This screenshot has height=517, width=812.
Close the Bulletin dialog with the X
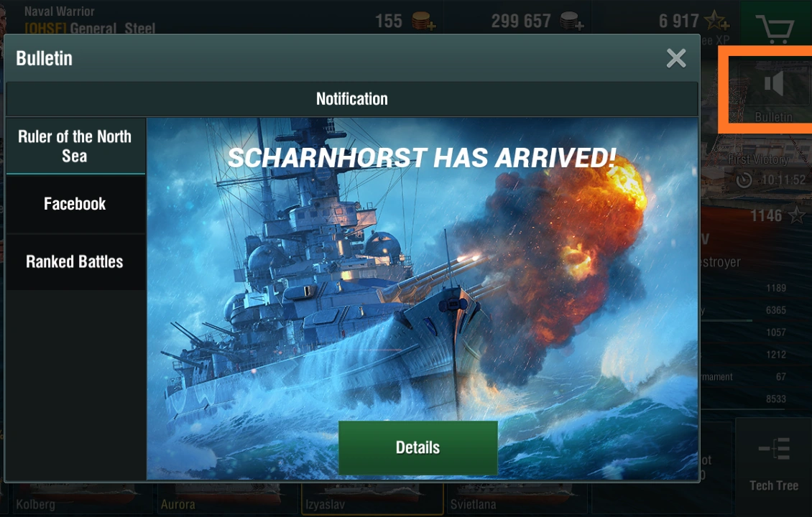[x=676, y=58]
